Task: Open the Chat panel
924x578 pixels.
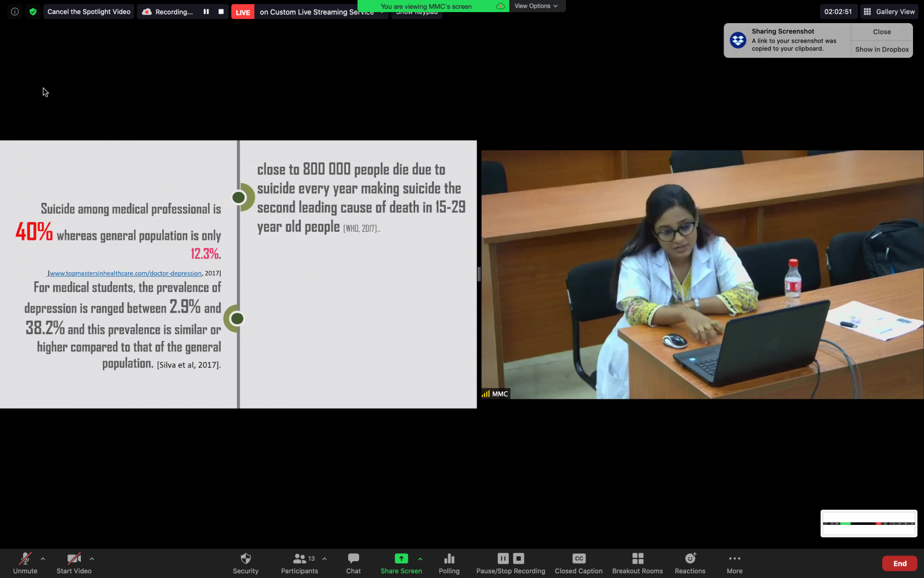Action: click(x=353, y=559)
